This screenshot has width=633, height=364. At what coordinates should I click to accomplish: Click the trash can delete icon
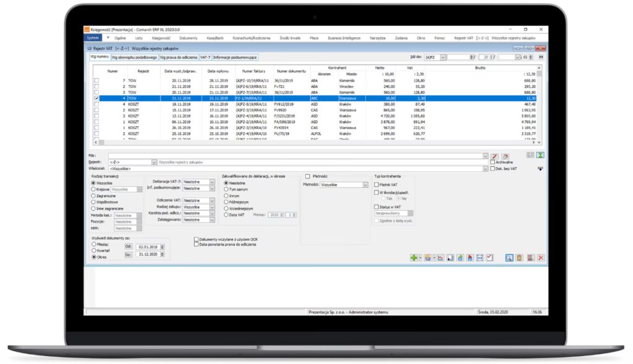pos(519,258)
